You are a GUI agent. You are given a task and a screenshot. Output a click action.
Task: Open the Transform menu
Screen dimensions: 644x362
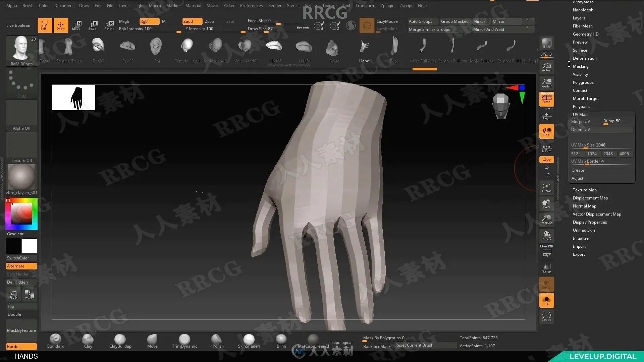coord(365,5)
